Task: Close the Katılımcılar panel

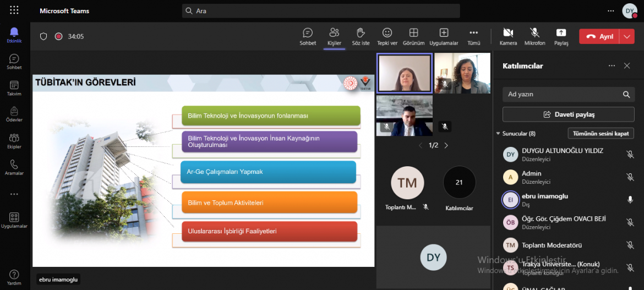Action: click(x=627, y=65)
